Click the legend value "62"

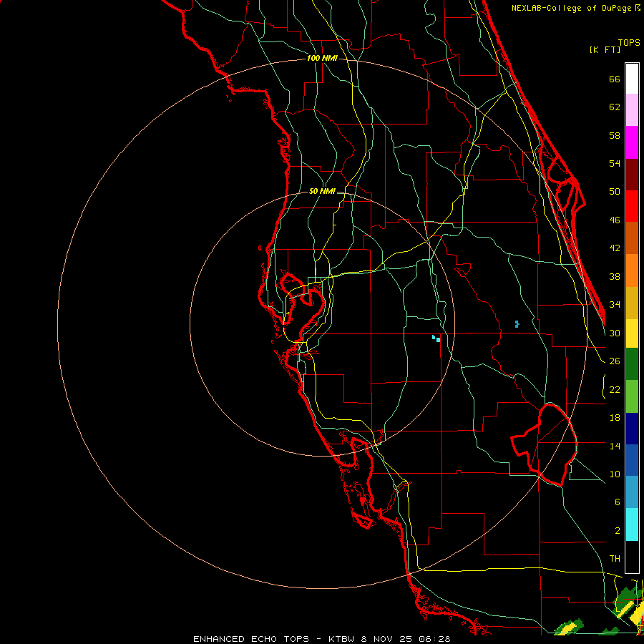pos(615,107)
